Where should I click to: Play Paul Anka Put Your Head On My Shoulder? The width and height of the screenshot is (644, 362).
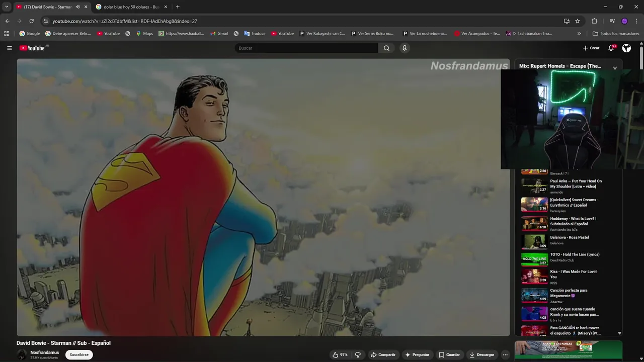coord(569,186)
